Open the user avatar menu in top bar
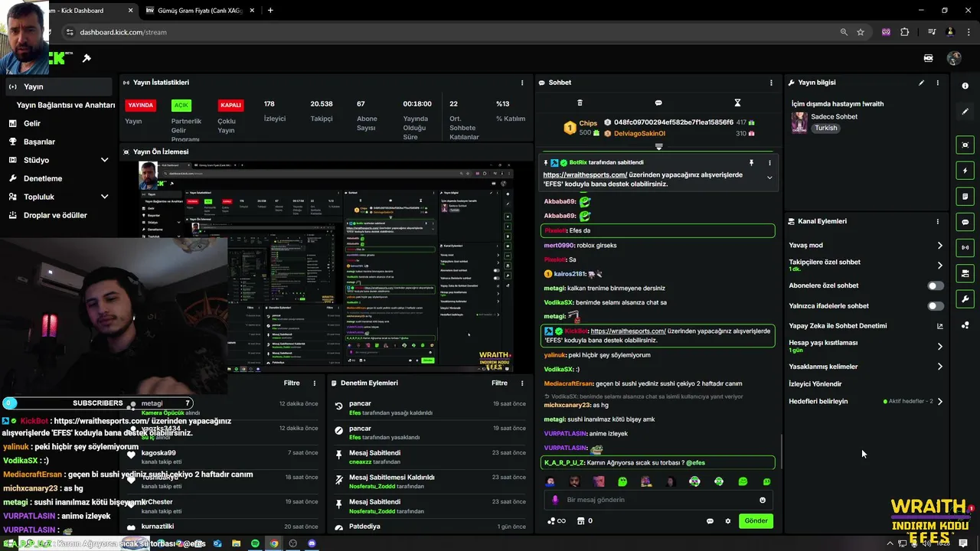This screenshot has height=551, width=980. [954, 58]
